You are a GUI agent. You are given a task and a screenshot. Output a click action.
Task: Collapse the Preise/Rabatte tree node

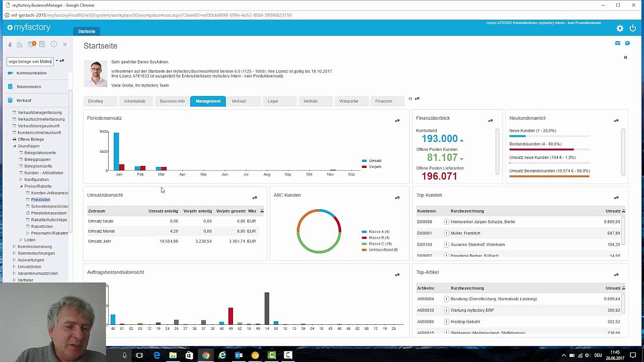pyautogui.click(x=21, y=186)
